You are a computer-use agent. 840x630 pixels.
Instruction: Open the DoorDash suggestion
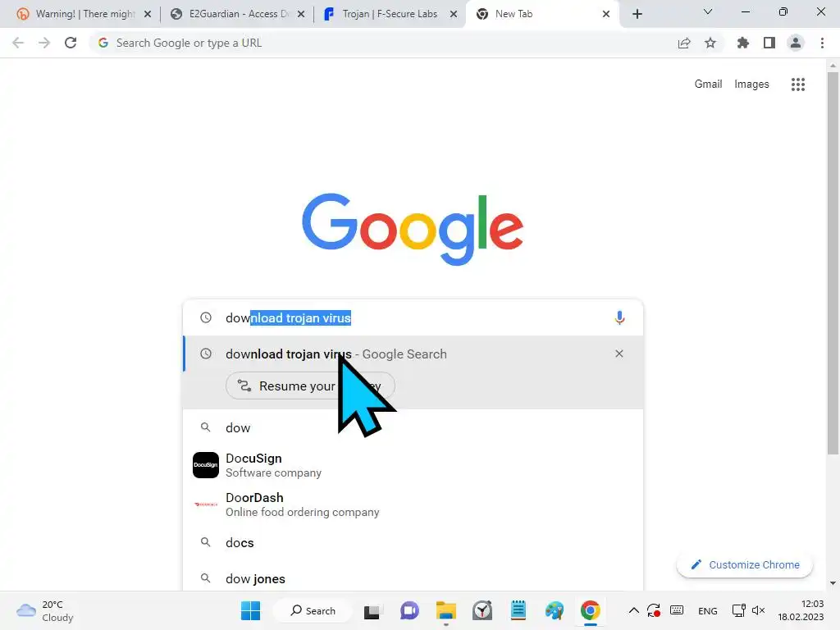413,504
